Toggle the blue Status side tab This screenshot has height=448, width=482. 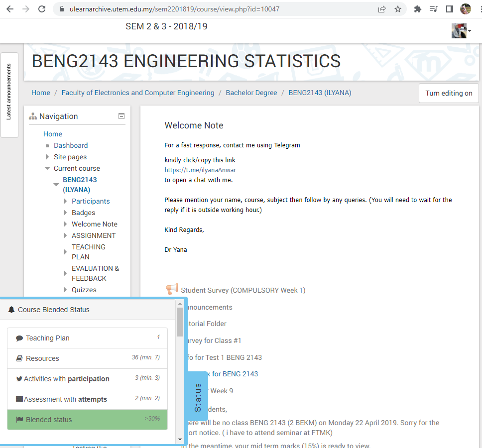tap(198, 397)
